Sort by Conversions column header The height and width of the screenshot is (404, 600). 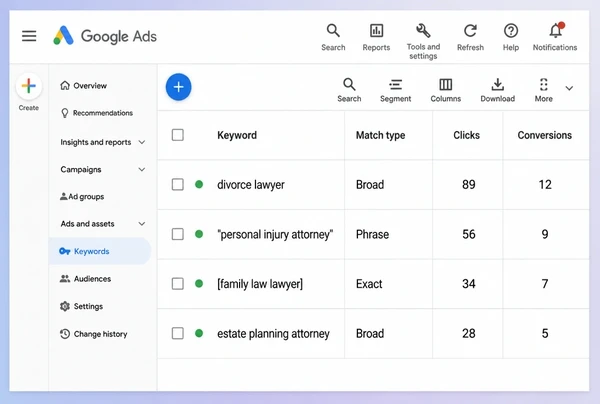[x=545, y=135]
